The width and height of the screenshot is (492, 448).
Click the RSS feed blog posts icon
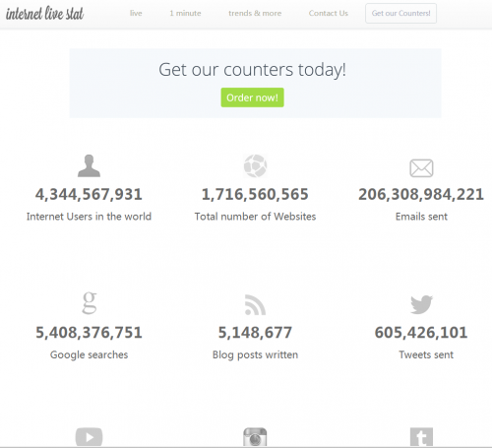255,305
